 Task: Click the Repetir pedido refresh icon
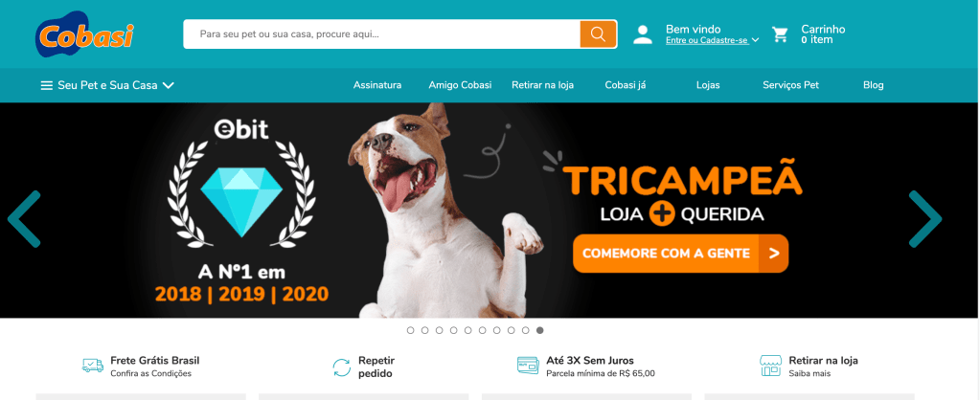(342, 367)
